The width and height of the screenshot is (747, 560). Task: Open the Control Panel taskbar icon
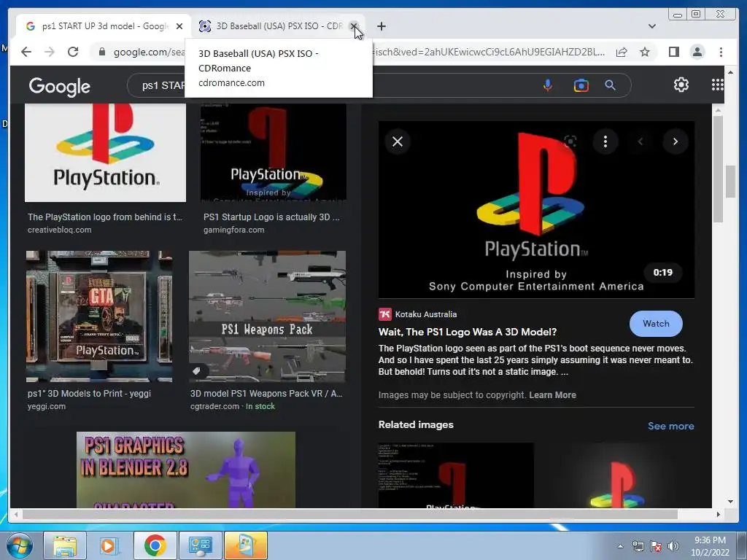pyautogui.click(x=200, y=545)
